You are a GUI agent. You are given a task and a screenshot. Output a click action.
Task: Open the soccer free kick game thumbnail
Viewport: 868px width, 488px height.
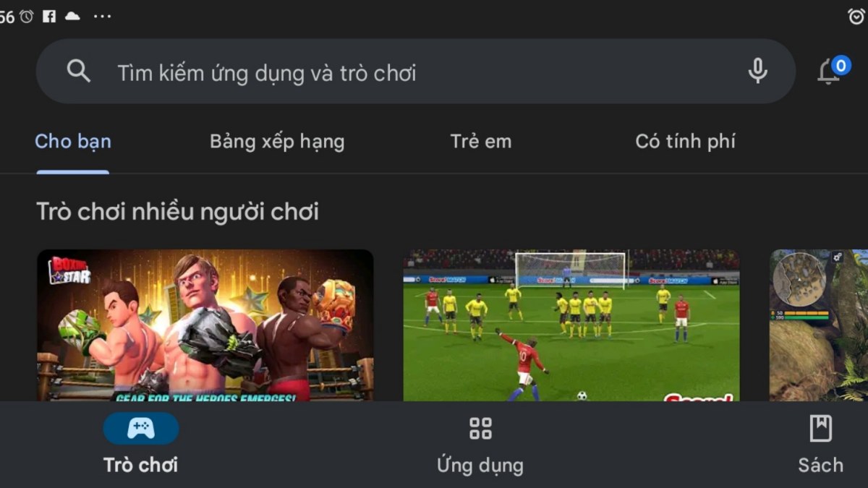(x=571, y=325)
